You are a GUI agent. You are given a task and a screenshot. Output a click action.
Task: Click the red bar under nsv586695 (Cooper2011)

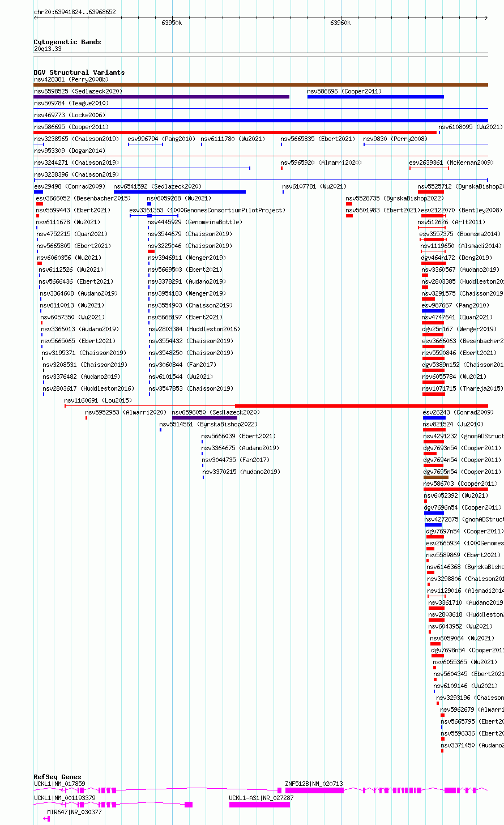(x=236, y=132)
